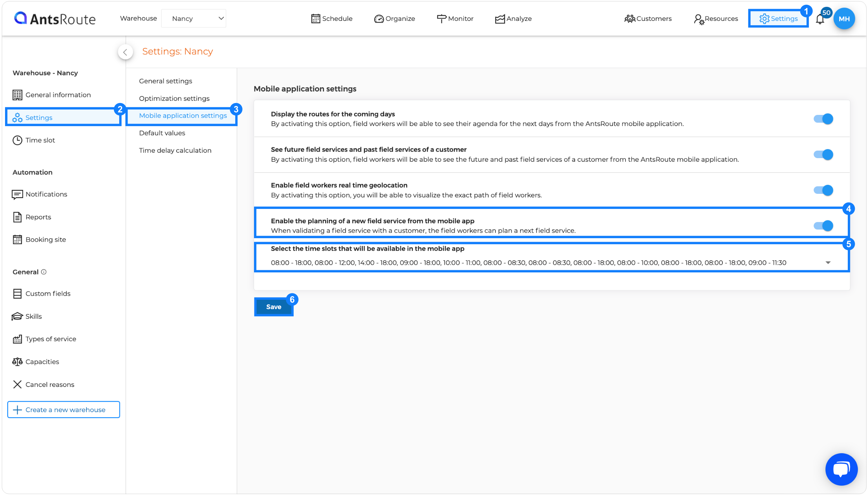Open General settings tab

(166, 81)
